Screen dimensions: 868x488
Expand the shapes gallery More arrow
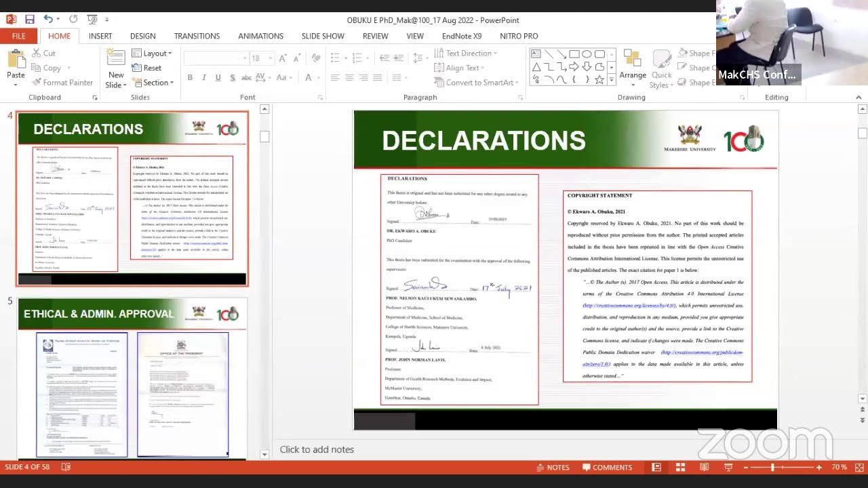tap(612, 81)
